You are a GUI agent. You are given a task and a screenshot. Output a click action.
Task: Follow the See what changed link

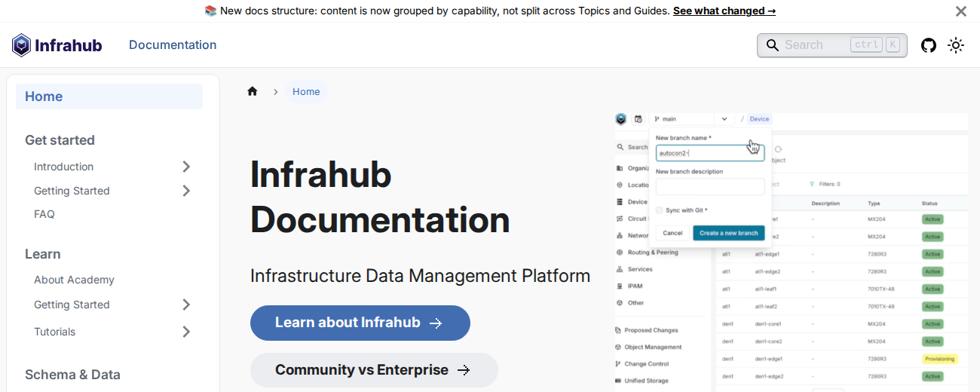tap(724, 11)
